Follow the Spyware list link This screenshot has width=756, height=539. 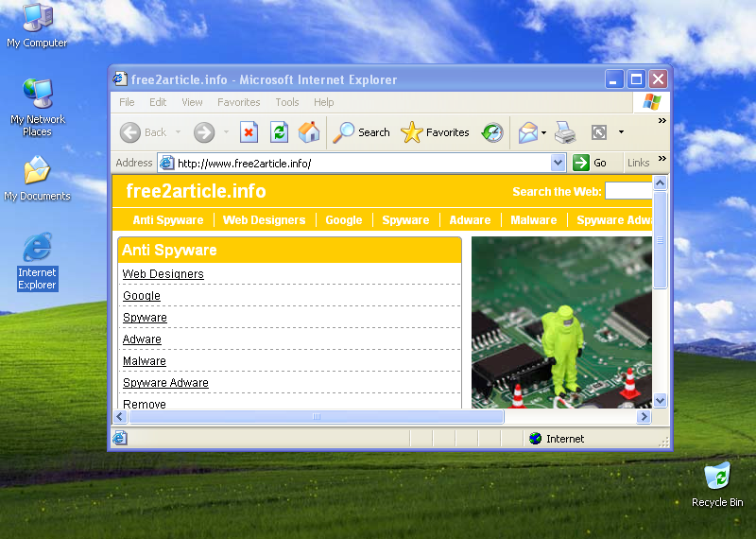tap(145, 318)
